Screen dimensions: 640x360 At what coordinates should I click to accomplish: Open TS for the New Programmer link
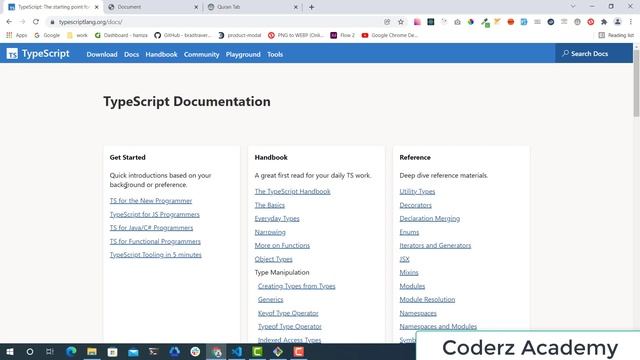tap(151, 201)
